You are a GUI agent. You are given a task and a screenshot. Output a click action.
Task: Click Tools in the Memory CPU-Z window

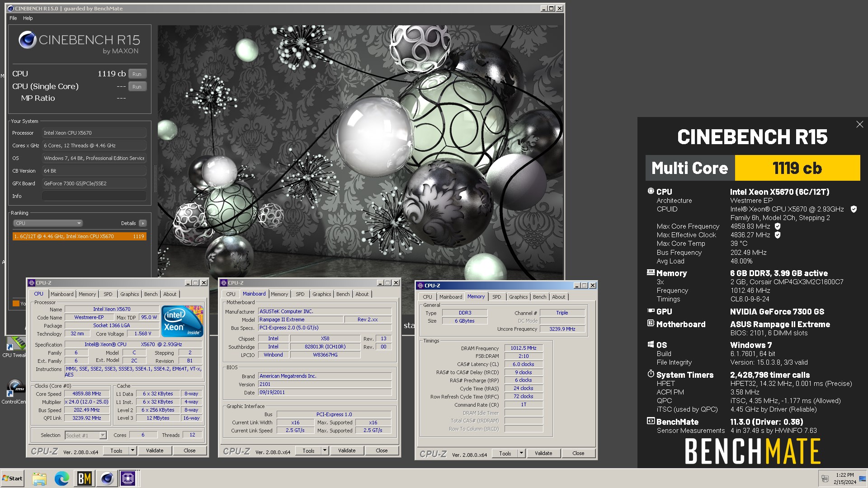(505, 453)
